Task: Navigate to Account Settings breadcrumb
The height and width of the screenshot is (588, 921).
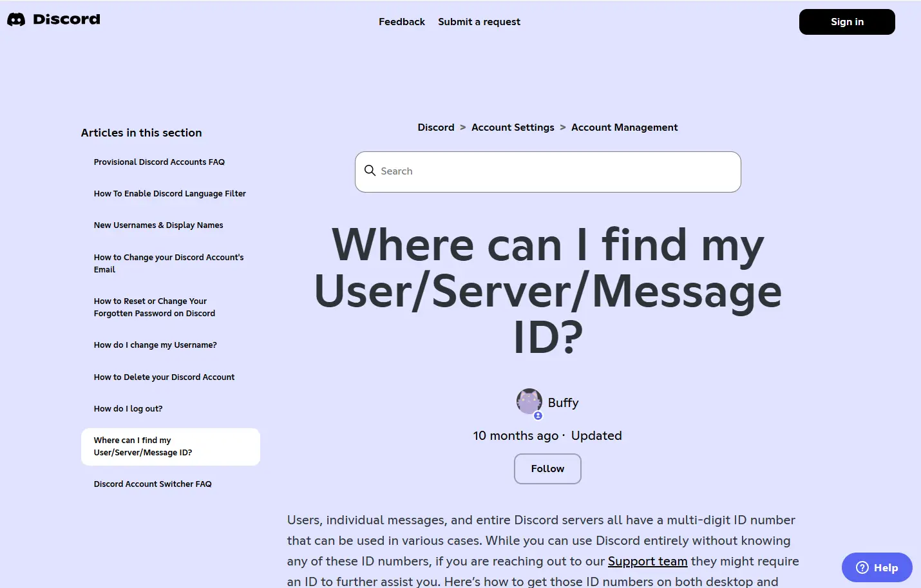Action: pos(513,128)
